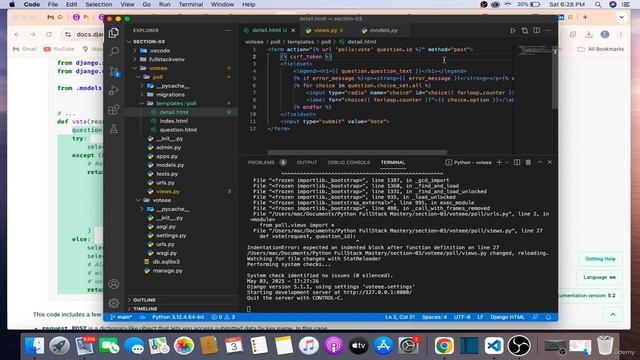Select Python 3.12.4 64-bit interpreter status item
Image resolution: width=640 pixels, height=360 pixels.
pos(178,317)
